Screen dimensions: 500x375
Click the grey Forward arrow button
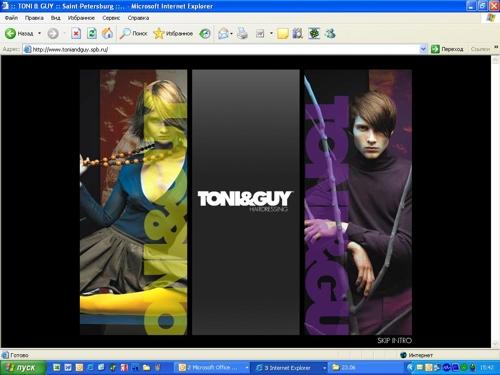point(53,33)
